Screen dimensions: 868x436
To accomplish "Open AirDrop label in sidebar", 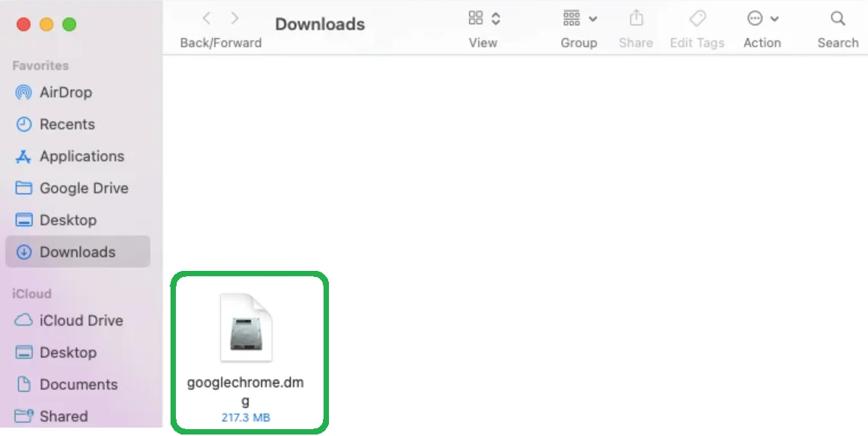I will (66, 92).
